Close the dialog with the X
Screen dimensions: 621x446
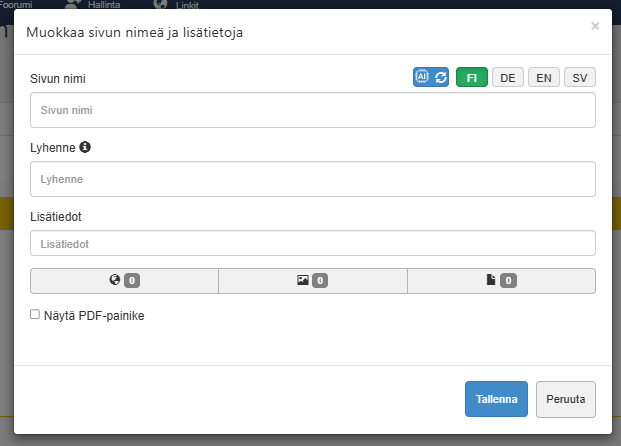click(x=595, y=26)
